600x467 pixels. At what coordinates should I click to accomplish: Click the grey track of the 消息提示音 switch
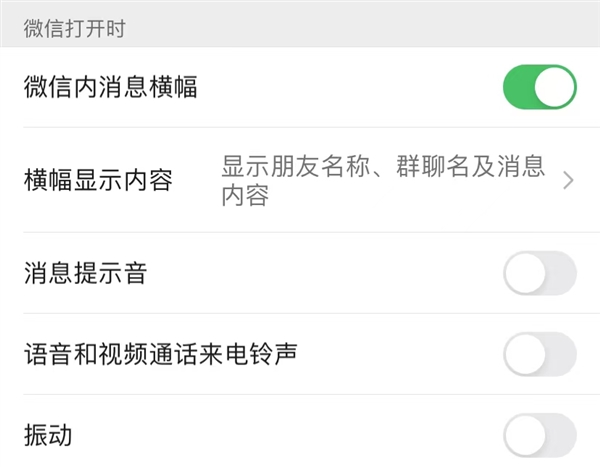pyautogui.click(x=562, y=273)
